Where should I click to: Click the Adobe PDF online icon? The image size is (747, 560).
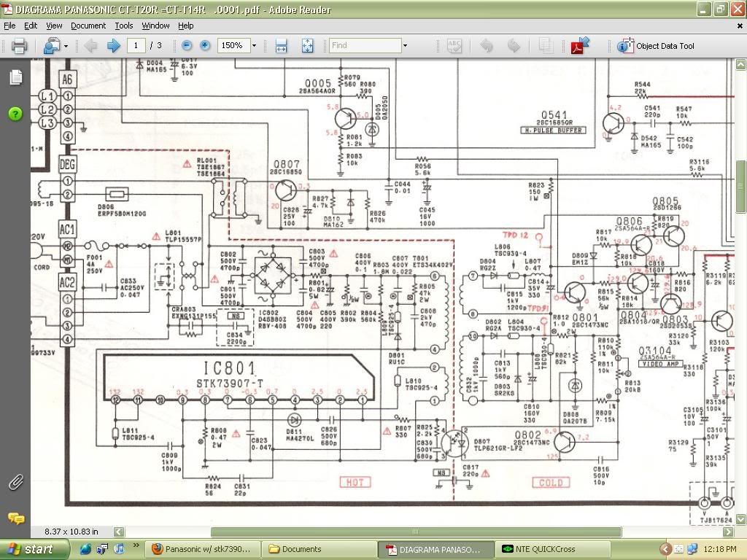(580, 46)
